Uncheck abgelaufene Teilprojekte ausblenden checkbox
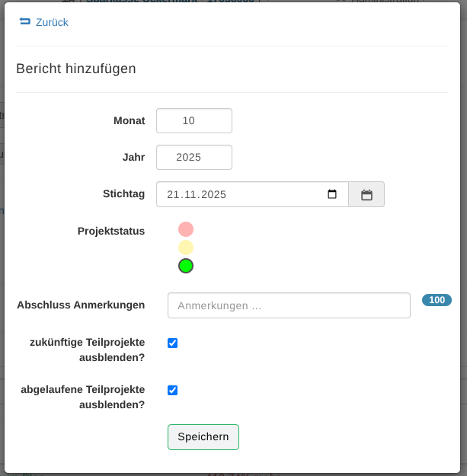467x476 pixels. tap(173, 391)
